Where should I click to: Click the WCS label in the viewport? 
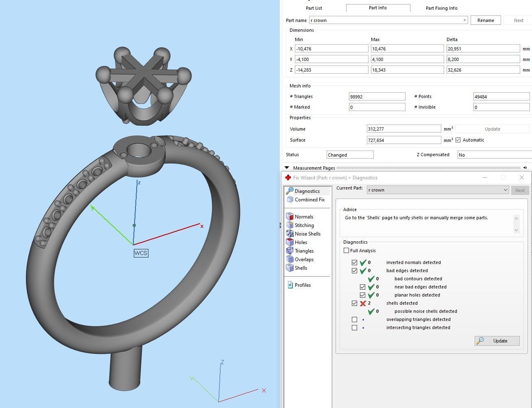(x=141, y=253)
